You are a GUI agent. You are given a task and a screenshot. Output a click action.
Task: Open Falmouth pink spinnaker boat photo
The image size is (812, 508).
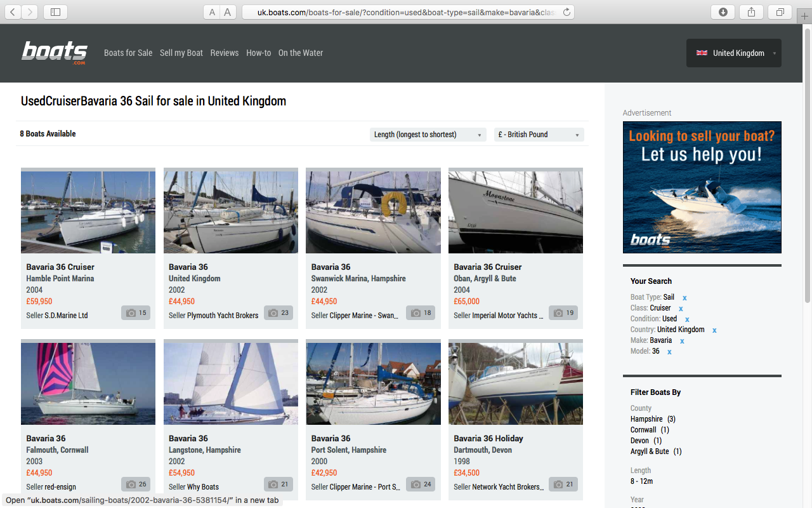[x=88, y=384]
